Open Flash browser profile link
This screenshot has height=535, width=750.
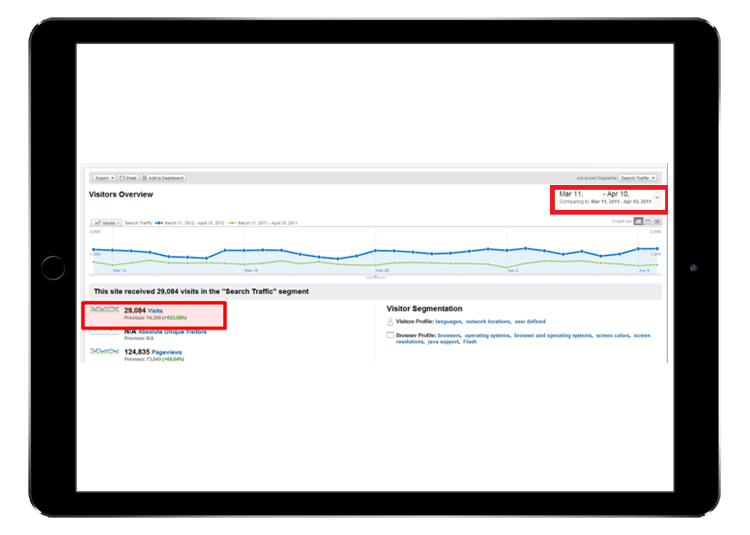470,342
